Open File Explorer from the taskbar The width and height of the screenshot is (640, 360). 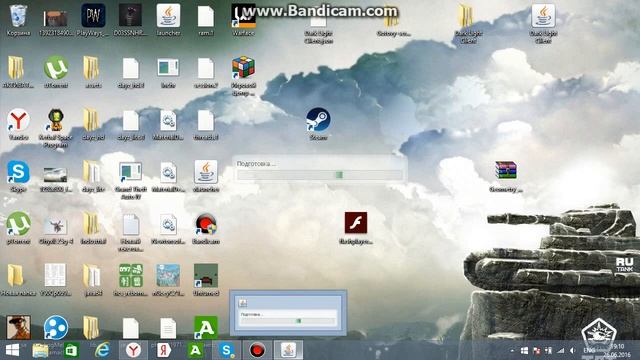point(40,350)
